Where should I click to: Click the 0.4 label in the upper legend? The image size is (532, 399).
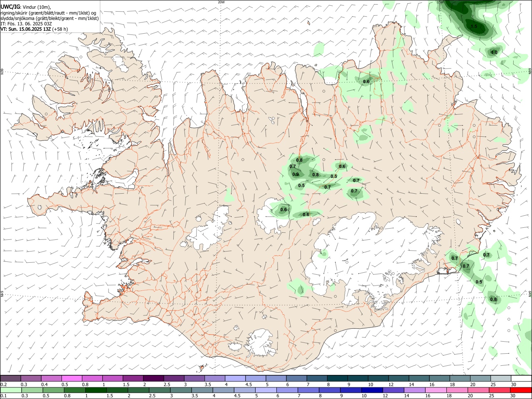tap(44, 384)
